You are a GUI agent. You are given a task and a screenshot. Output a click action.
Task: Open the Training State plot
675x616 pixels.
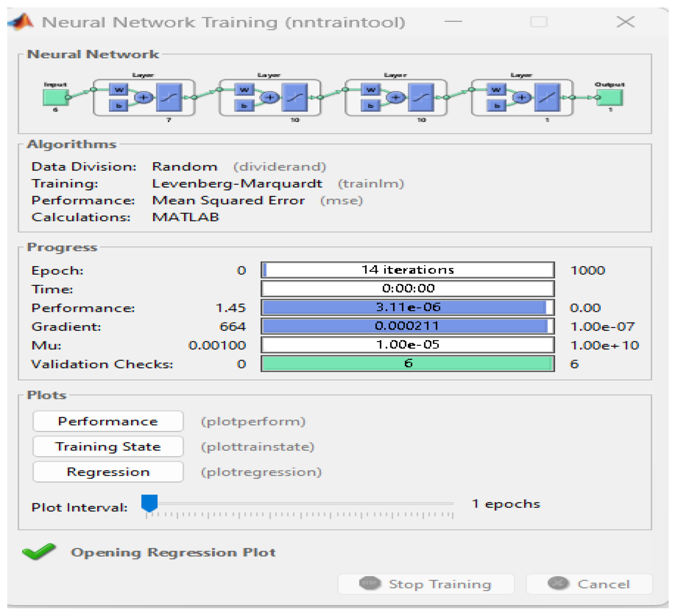pos(108,446)
